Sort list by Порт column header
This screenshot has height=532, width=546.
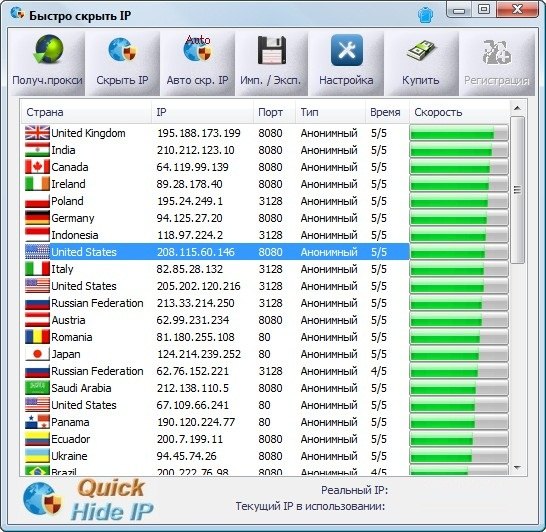pyautogui.click(x=275, y=112)
